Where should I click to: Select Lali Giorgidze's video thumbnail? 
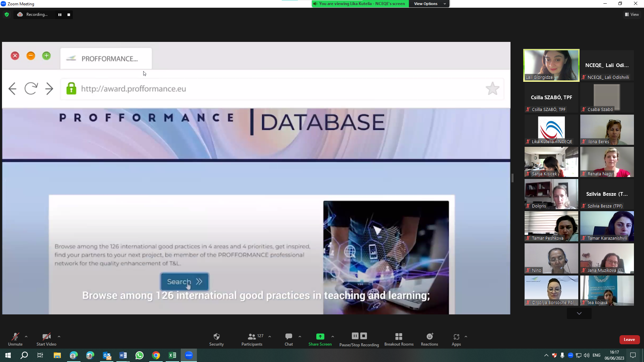(551, 65)
